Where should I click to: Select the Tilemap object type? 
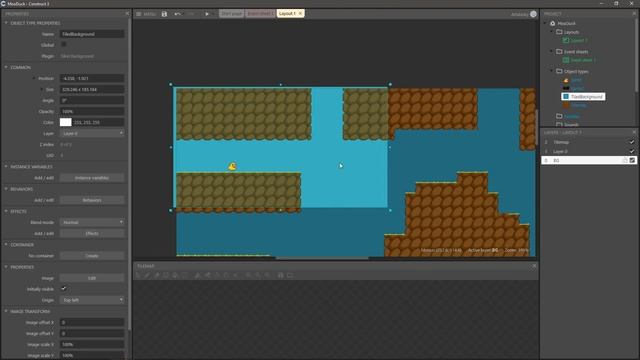pos(574,105)
